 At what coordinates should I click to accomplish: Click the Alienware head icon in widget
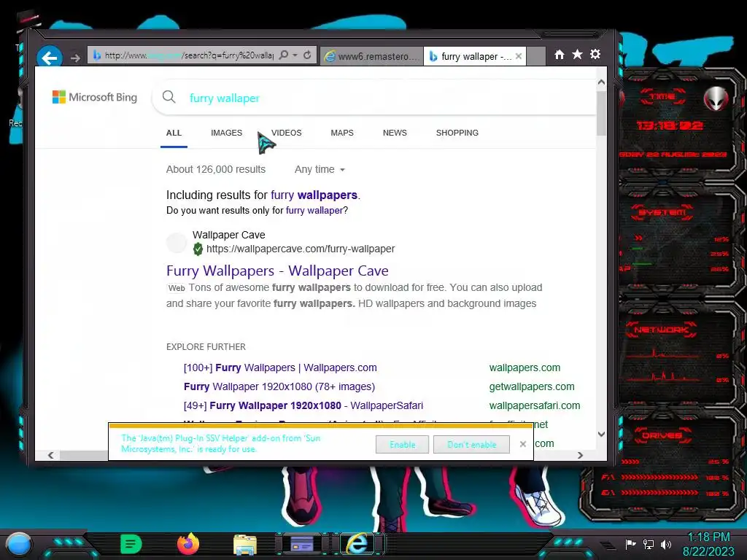[x=716, y=99]
